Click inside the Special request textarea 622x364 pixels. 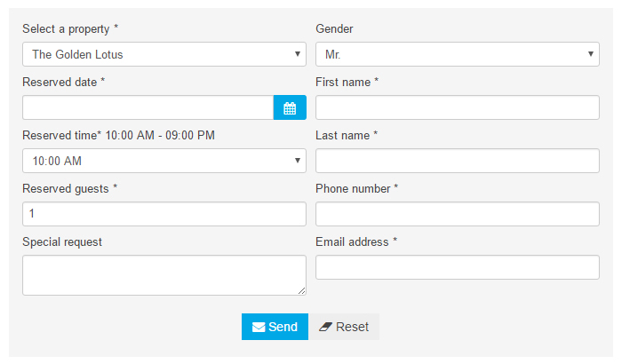click(163, 274)
